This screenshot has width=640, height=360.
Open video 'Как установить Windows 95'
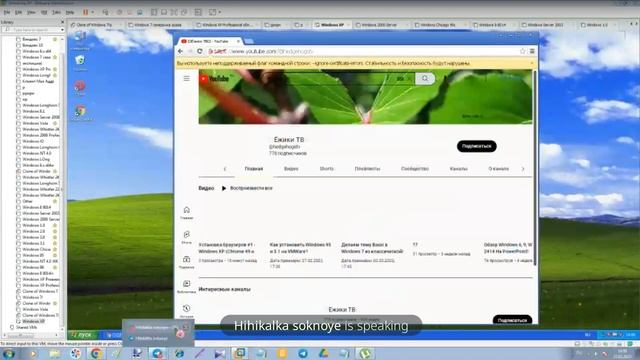(x=300, y=248)
